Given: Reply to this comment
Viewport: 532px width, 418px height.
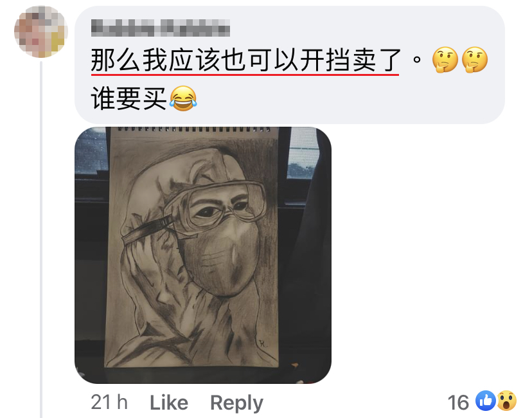Looking at the screenshot, I should click(x=236, y=403).
